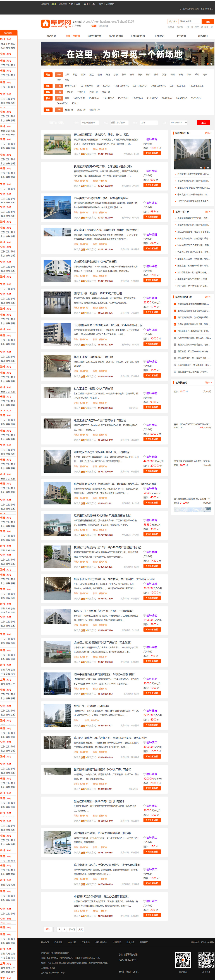Filter structure by 钢结构厂房
215x980 pixels.
pos(95,110)
